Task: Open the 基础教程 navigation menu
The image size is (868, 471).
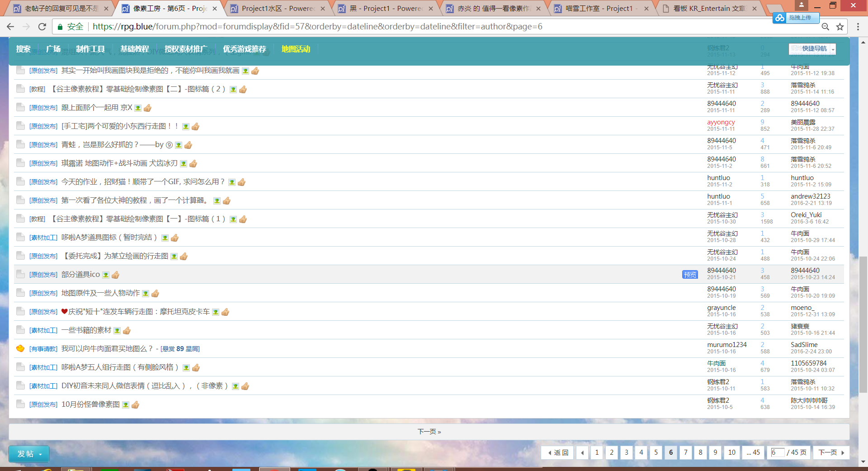Action: click(135, 49)
